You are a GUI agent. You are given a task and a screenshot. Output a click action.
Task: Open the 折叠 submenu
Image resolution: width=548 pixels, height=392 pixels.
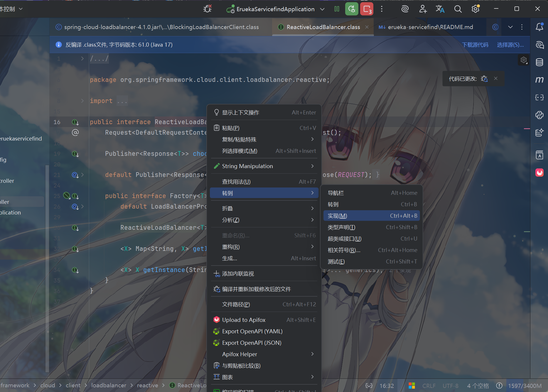point(264,208)
